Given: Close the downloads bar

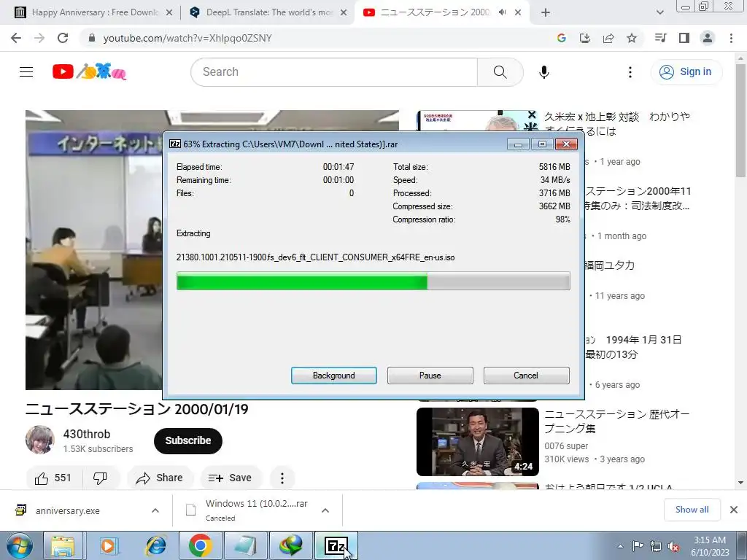Looking at the screenshot, I should point(734,510).
